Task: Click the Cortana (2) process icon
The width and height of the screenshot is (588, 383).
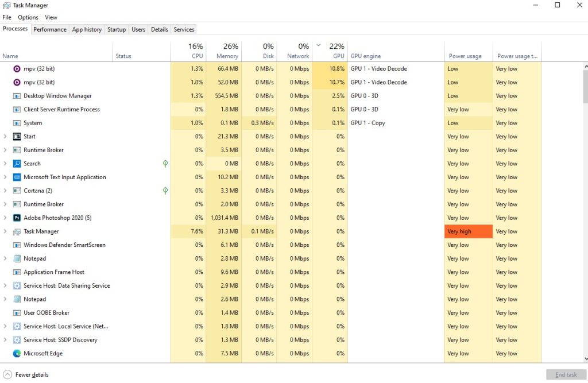Action: coord(17,191)
